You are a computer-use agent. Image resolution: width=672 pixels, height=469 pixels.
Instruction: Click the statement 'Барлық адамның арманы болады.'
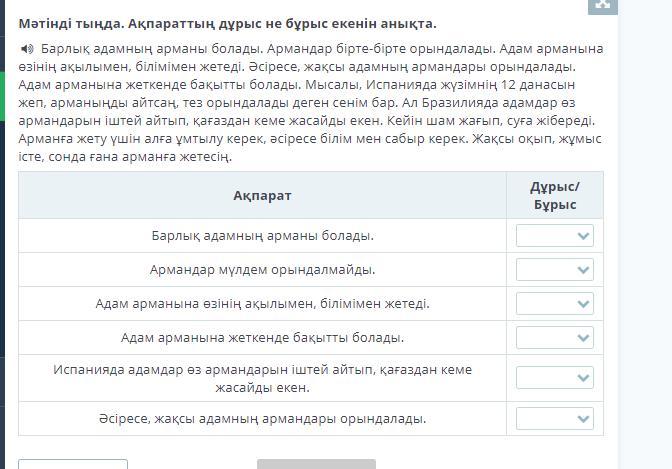[262, 236]
